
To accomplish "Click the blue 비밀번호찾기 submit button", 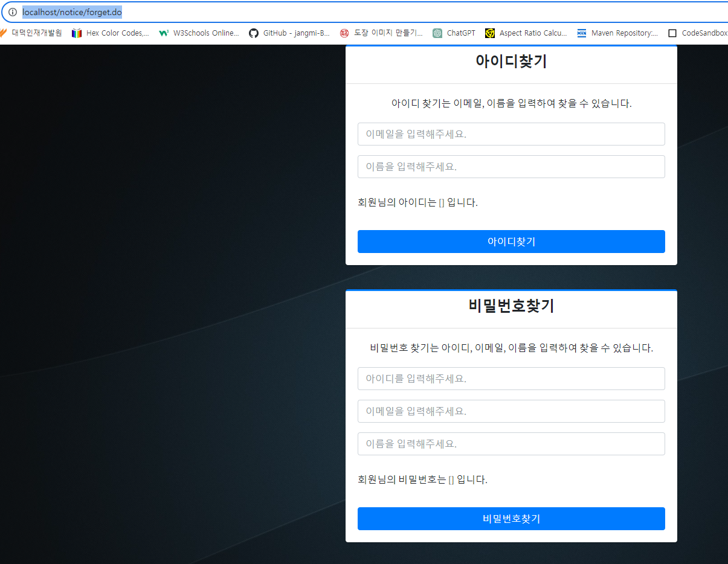I will pyautogui.click(x=511, y=519).
